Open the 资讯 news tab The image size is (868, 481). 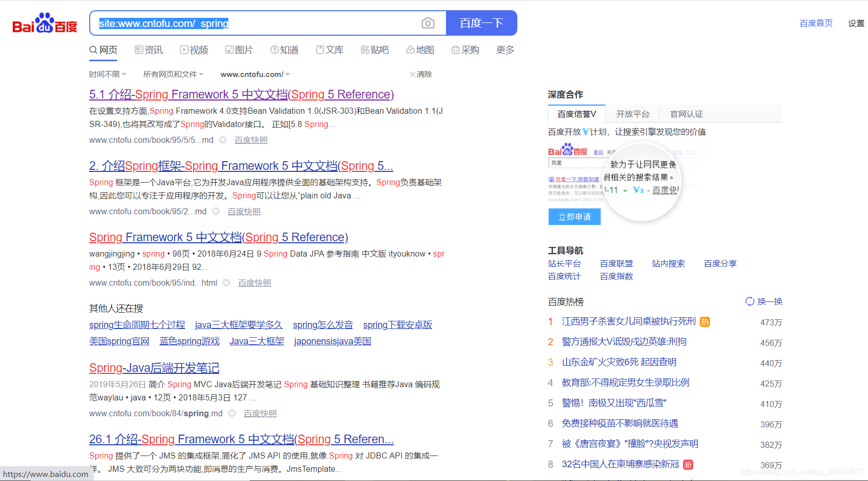pos(149,50)
